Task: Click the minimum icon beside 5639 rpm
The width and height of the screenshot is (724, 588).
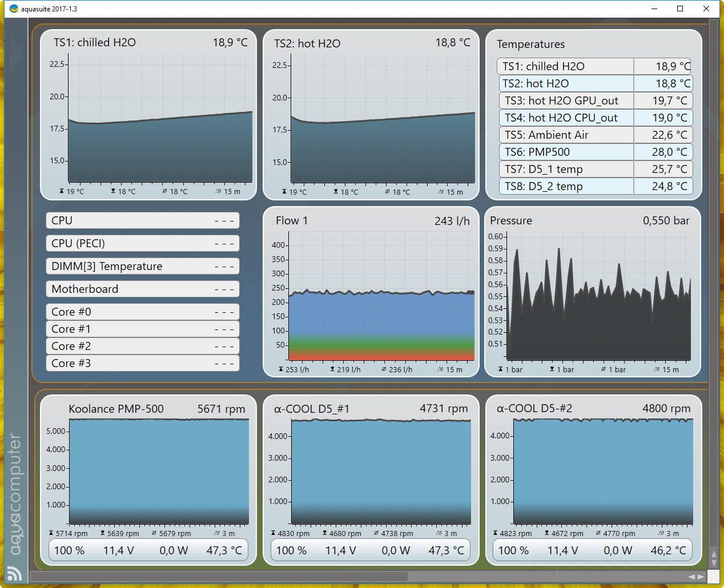Action: point(103,533)
